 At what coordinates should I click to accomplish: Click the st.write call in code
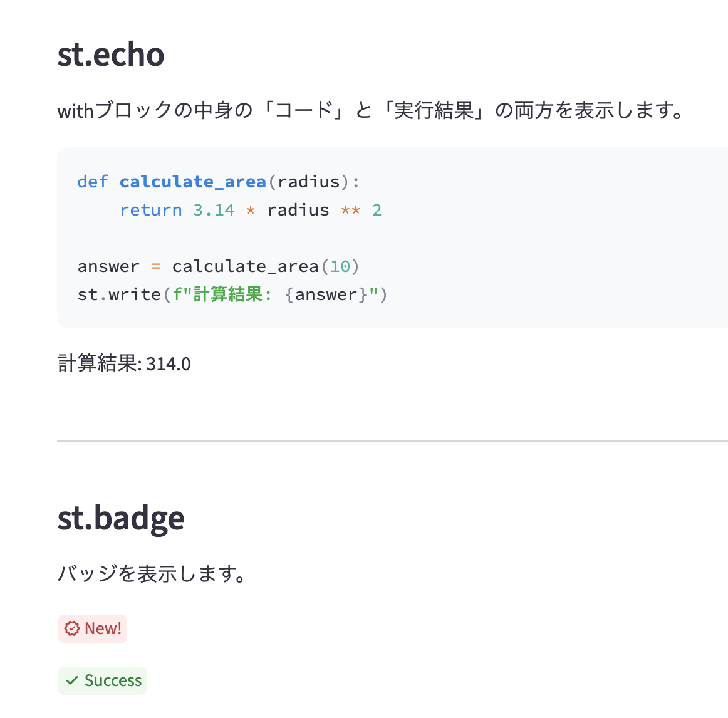119,294
